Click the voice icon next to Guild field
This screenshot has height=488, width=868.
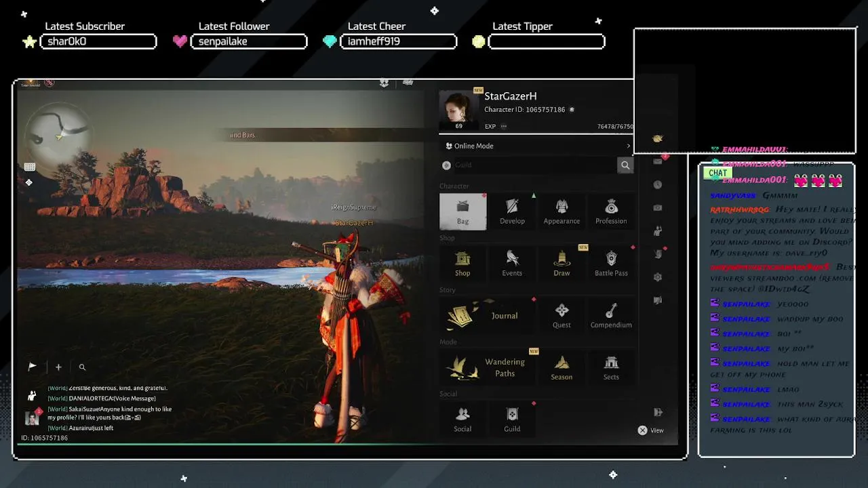pyautogui.click(x=446, y=165)
